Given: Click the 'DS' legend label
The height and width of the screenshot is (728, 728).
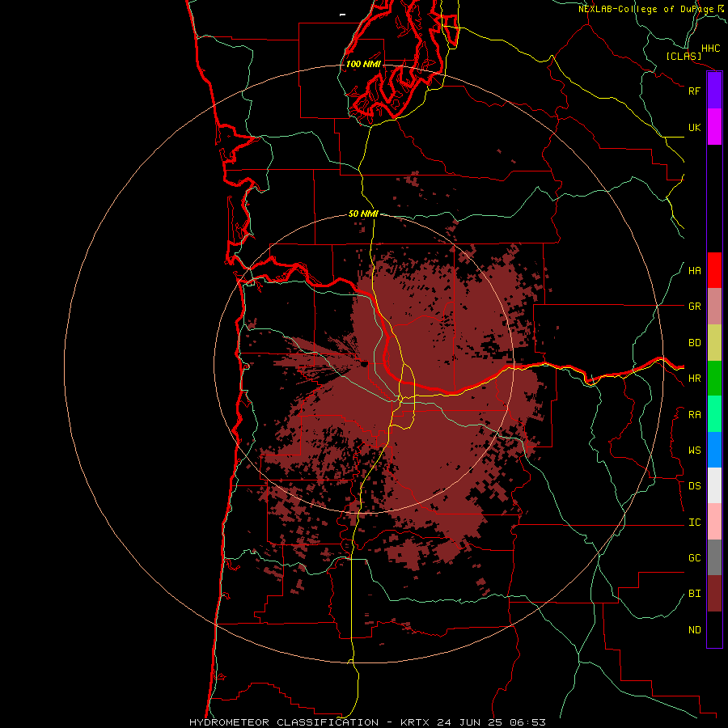Looking at the screenshot, I should tap(694, 486).
